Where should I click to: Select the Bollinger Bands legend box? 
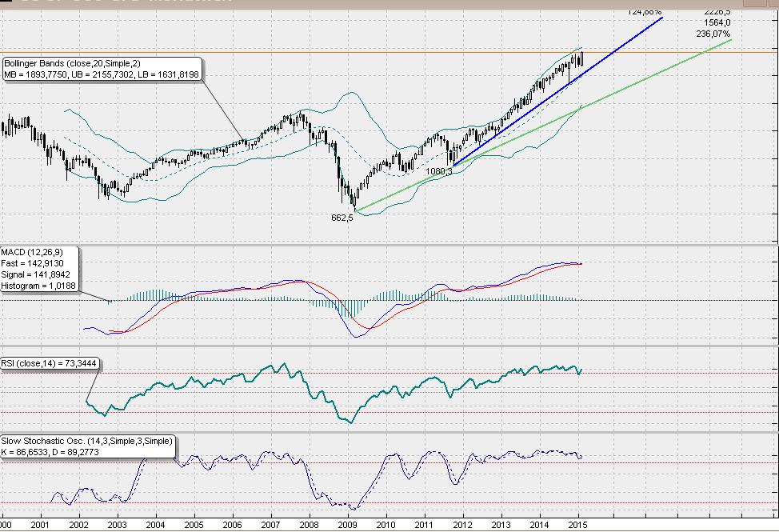click(x=102, y=67)
